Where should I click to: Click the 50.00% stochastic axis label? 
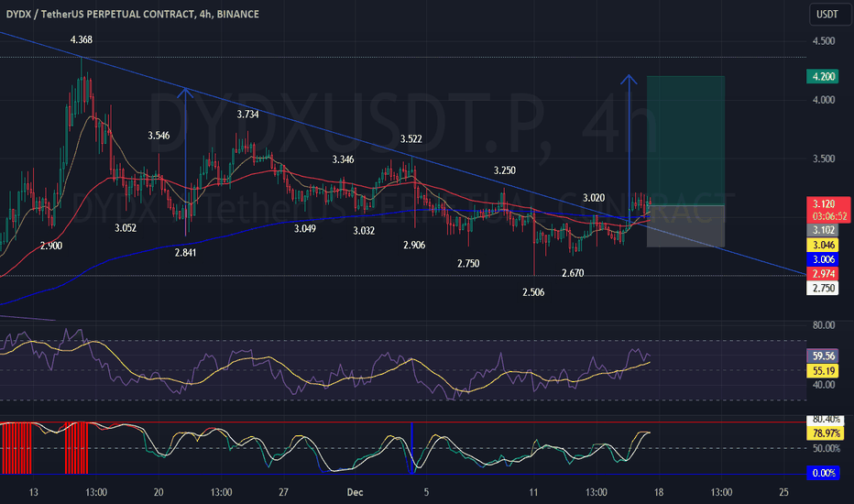pos(826,448)
